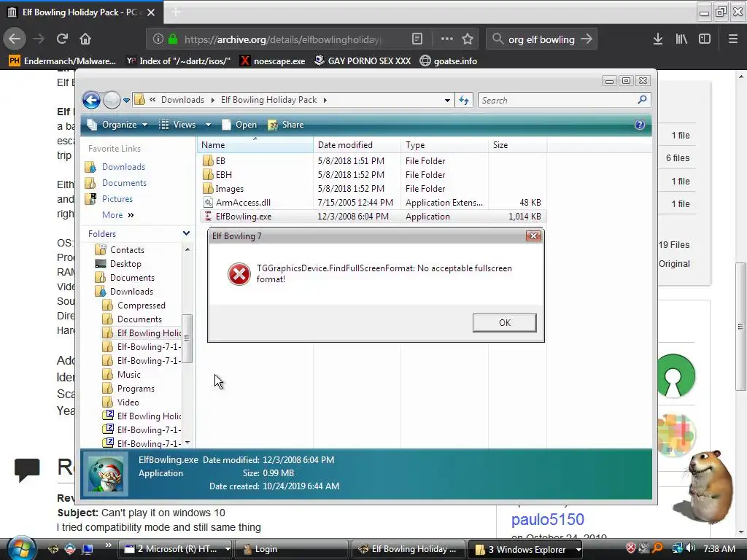This screenshot has width=747, height=560.
Task: Show site information for archive.org
Action: pyautogui.click(x=158, y=39)
